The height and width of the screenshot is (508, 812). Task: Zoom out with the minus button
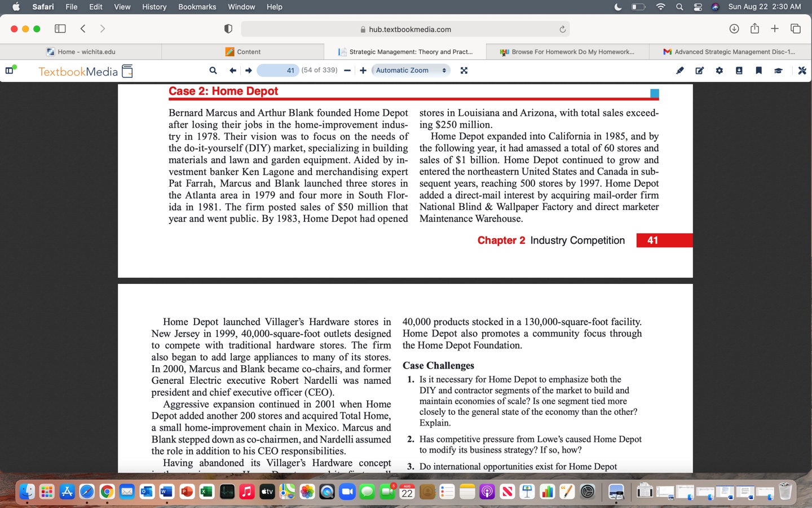[347, 71]
